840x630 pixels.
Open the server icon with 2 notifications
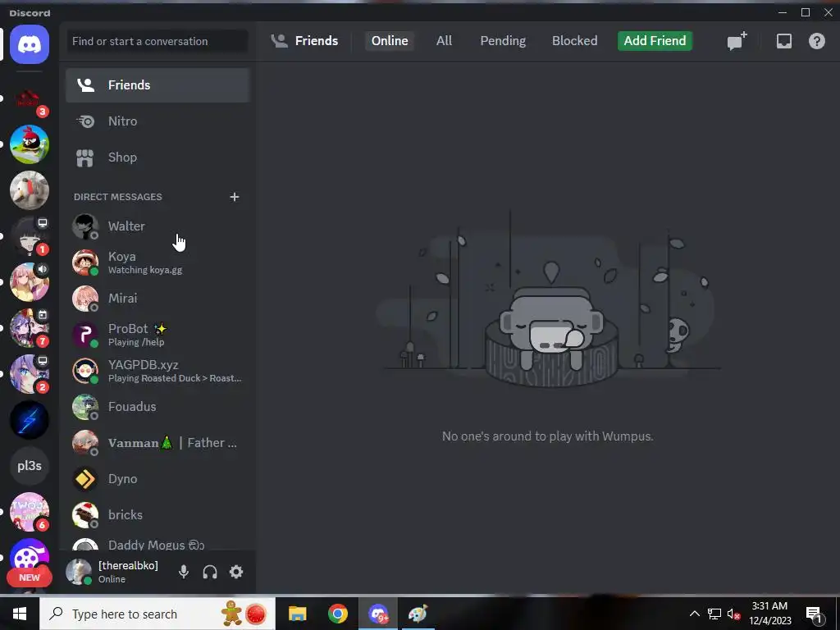point(30,374)
